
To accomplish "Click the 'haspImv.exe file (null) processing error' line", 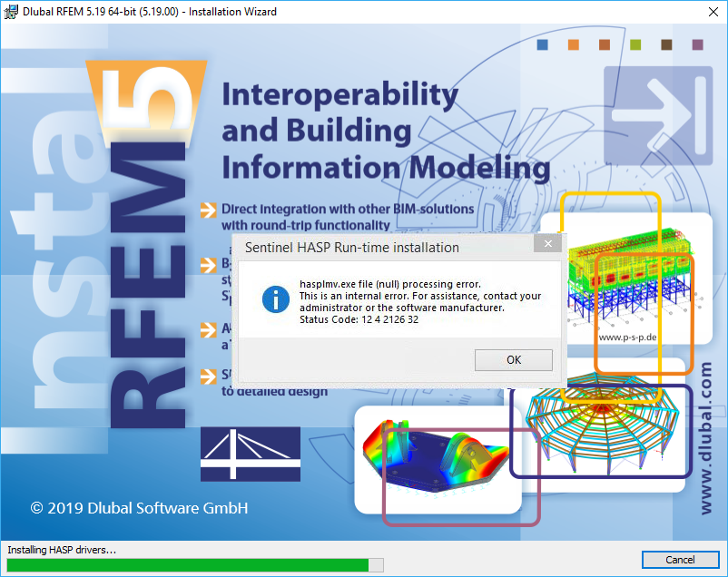I will tap(390, 284).
